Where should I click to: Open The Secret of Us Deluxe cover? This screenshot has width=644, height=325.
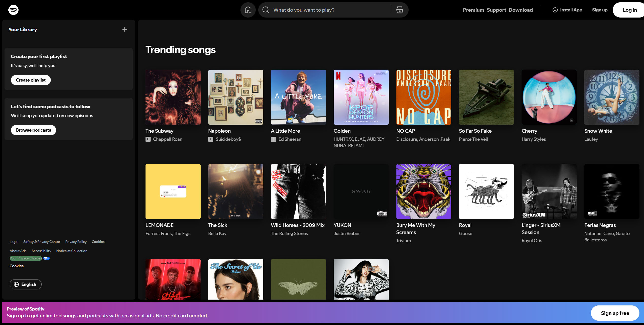click(x=236, y=279)
